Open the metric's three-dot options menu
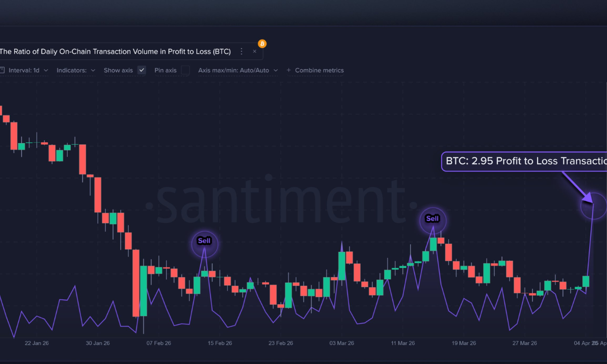This screenshot has height=364, width=607. pyautogui.click(x=241, y=52)
